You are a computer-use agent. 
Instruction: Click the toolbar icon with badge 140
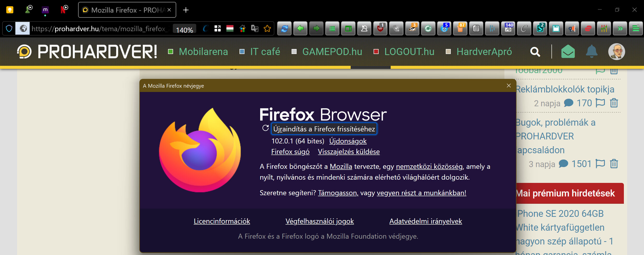coord(508,28)
